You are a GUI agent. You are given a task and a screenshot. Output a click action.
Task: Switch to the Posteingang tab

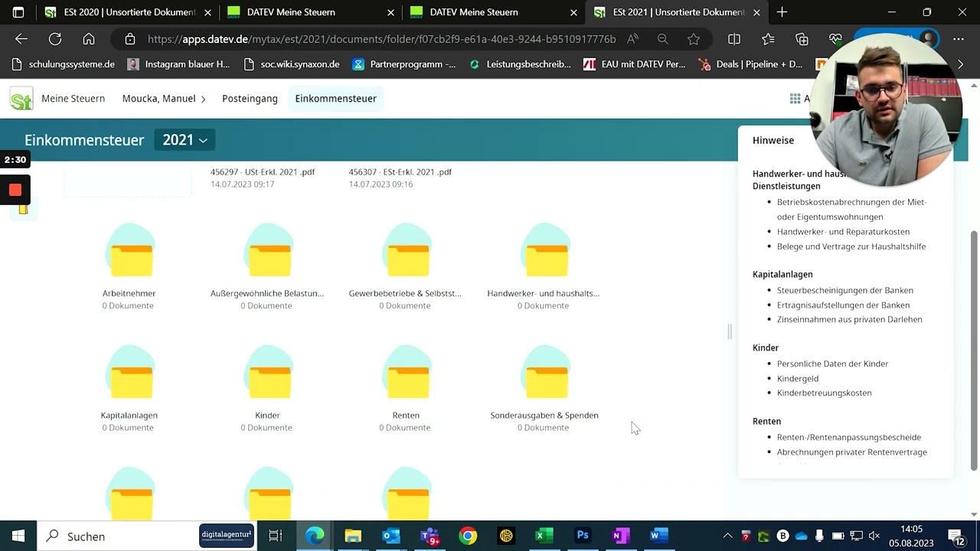click(x=250, y=99)
